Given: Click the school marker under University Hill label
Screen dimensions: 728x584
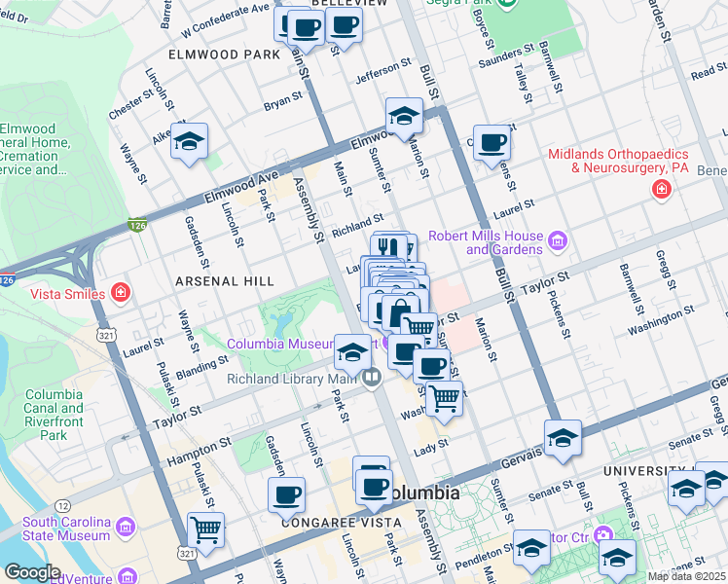Looking at the screenshot, I should (686, 492).
